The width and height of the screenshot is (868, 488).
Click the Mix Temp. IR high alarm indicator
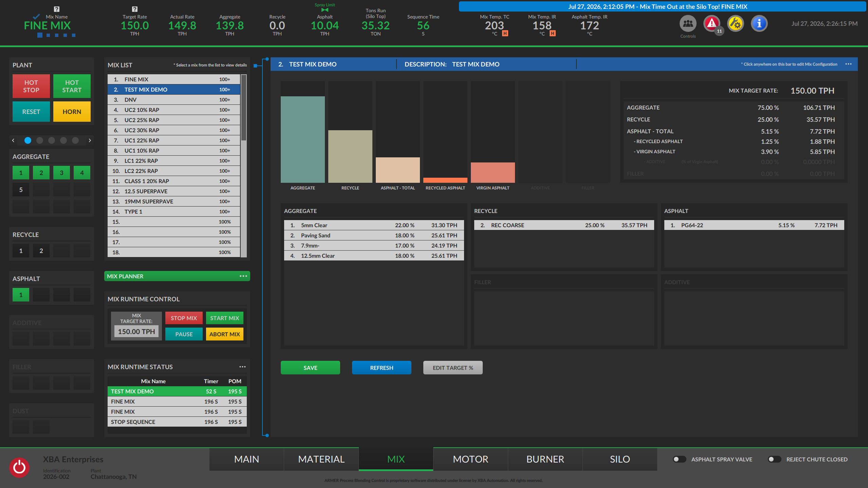click(553, 33)
